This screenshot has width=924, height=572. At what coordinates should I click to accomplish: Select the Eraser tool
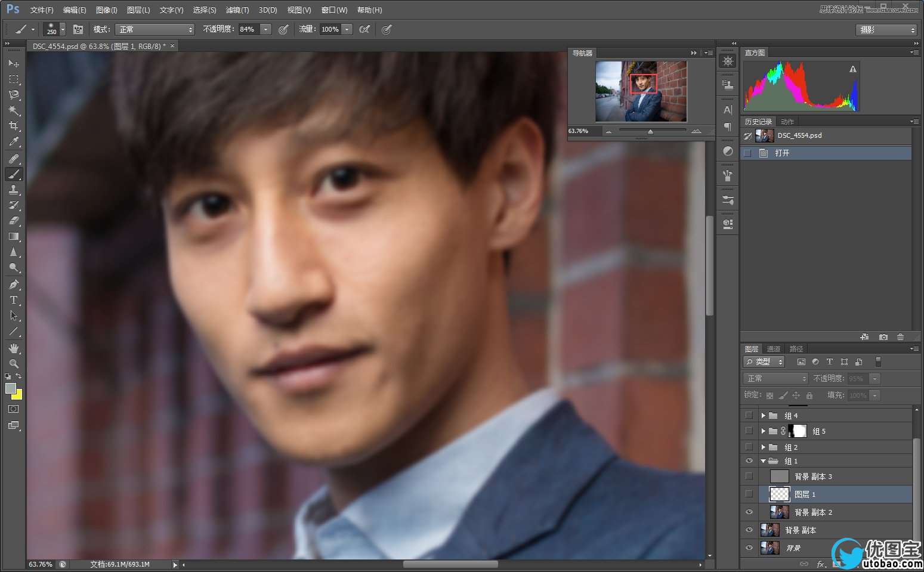14,221
